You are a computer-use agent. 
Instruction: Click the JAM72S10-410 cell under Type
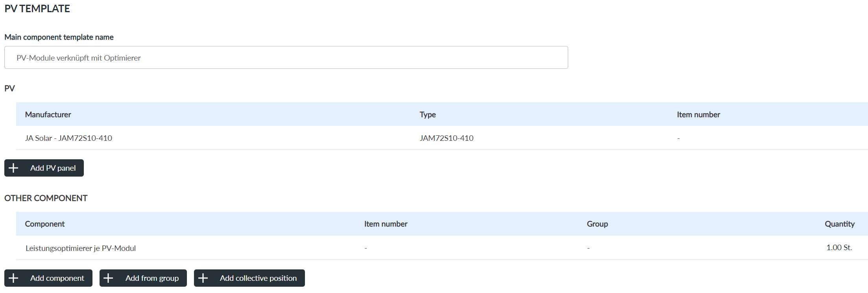click(x=446, y=138)
